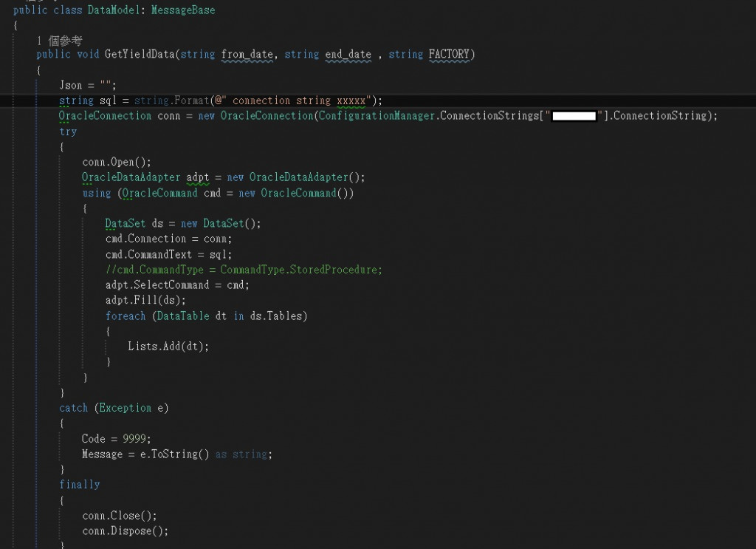The image size is (756, 549).
Task: Click the commented //cmd.CommandType line
Action: (x=244, y=270)
